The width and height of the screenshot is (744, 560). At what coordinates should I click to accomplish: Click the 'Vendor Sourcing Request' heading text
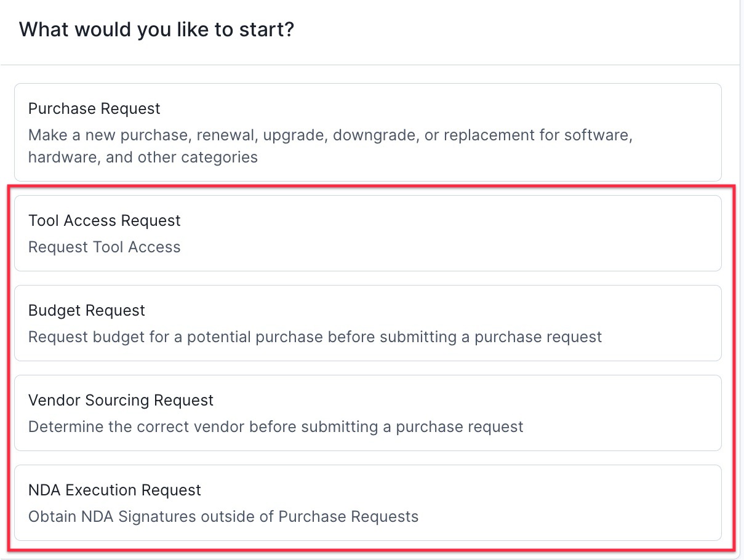coord(121,401)
